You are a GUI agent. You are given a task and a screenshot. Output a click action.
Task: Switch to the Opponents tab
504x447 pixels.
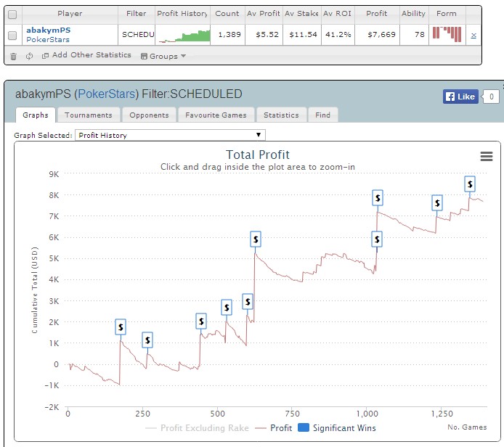point(149,115)
